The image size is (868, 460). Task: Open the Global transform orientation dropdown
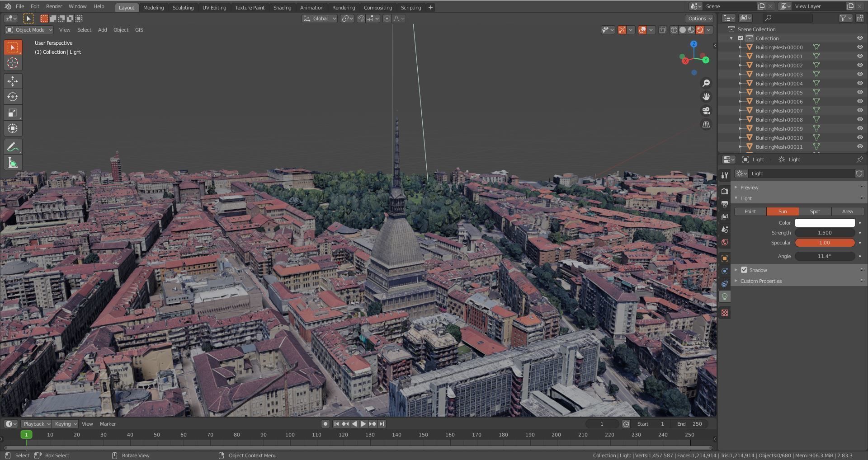[320, 19]
